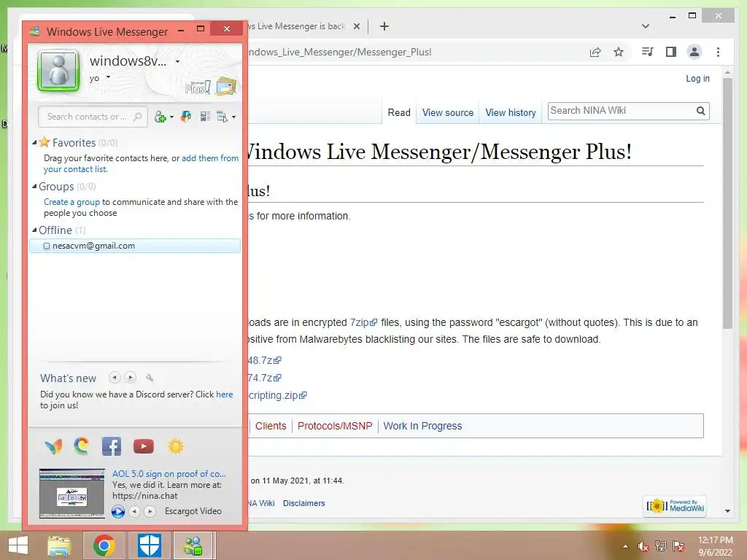Open the 7zip link on wiki page
The image size is (747, 560).
[363, 322]
